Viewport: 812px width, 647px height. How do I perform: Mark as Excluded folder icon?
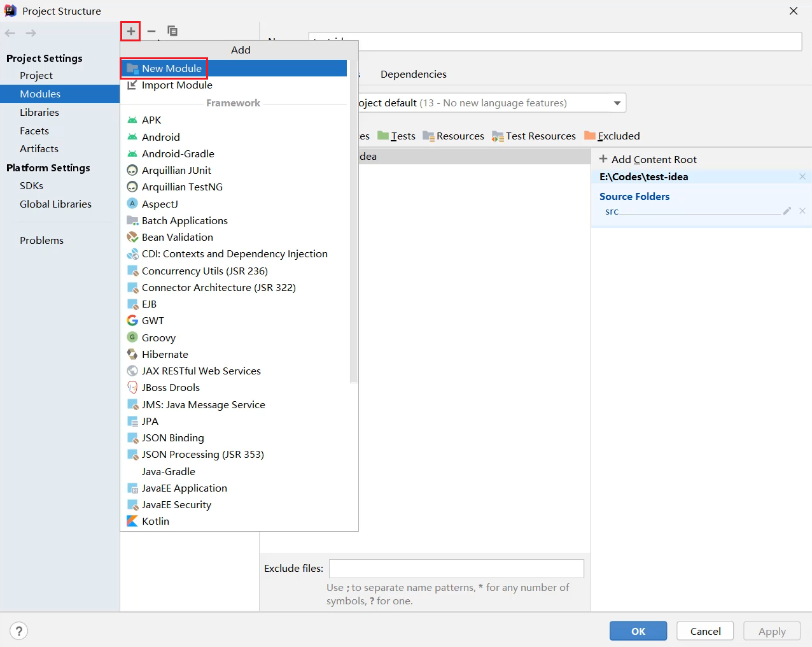(x=590, y=136)
